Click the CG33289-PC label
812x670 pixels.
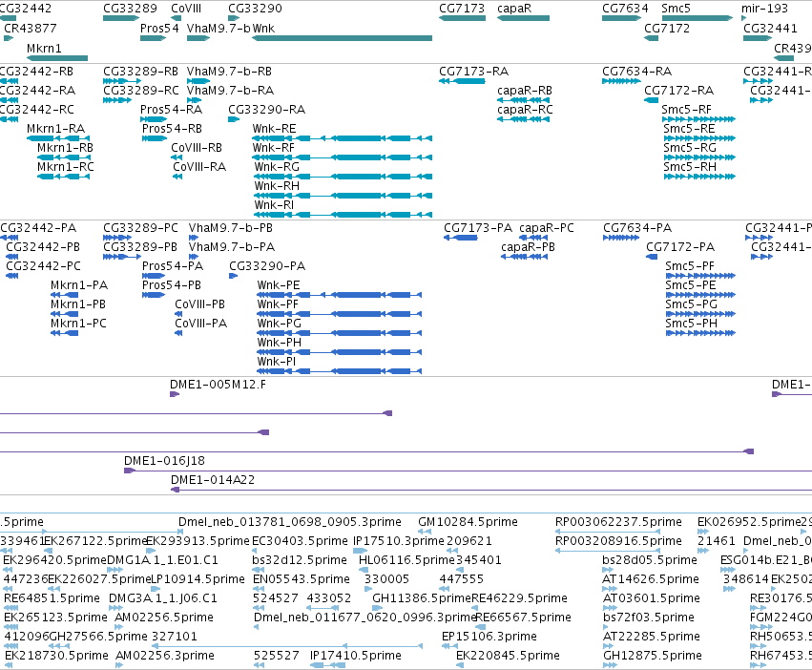point(140,227)
